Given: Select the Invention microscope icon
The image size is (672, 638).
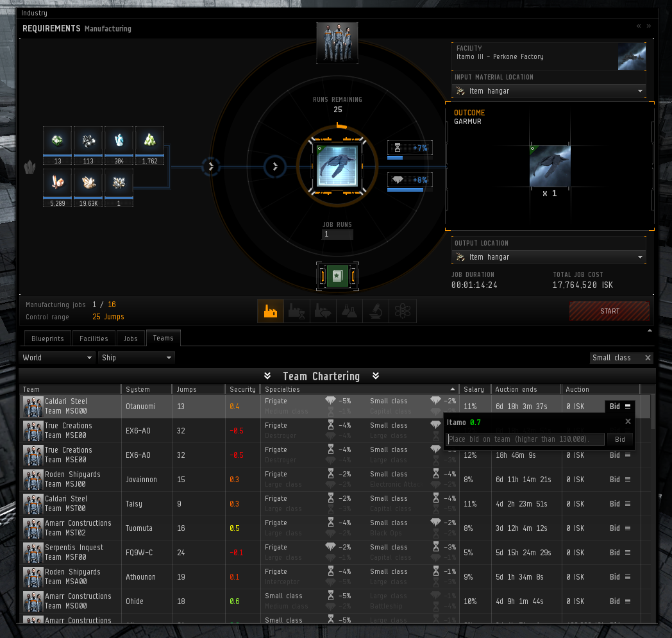Looking at the screenshot, I should pos(376,310).
